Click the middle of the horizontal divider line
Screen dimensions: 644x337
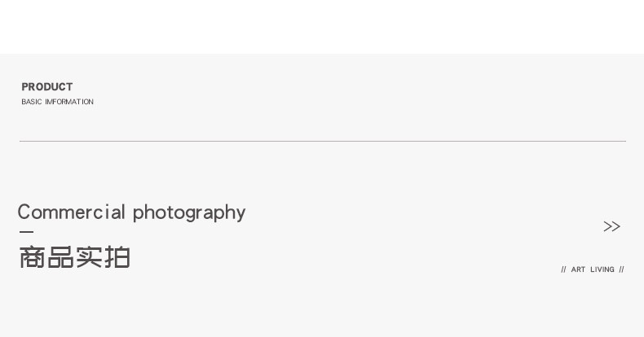click(323, 142)
